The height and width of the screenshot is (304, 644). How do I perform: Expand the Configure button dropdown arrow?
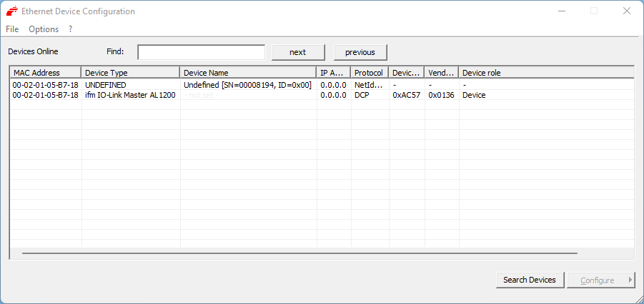coord(630,280)
